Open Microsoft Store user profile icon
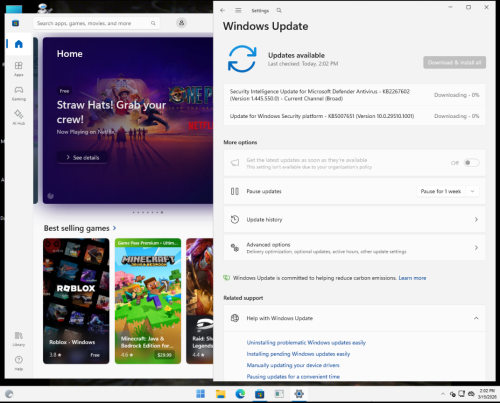This screenshot has height=403, width=500. click(181, 23)
